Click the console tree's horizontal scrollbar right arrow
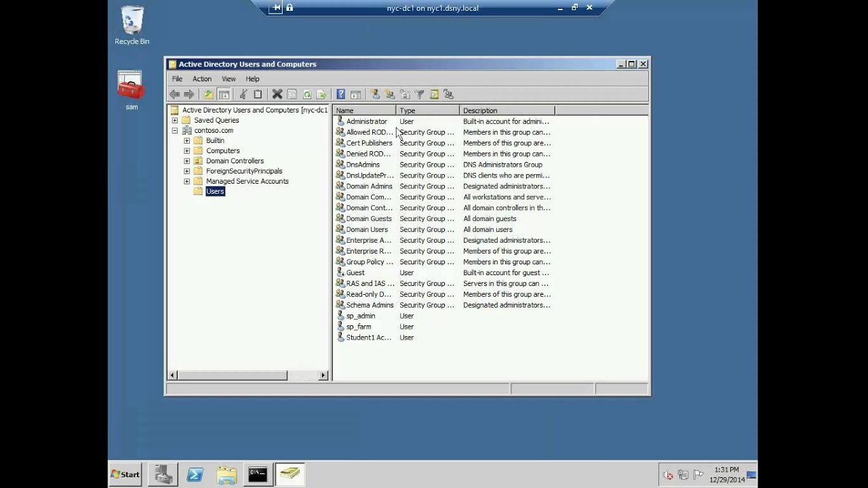The width and height of the screenshot is (868, 488). [x=323, y=375]
